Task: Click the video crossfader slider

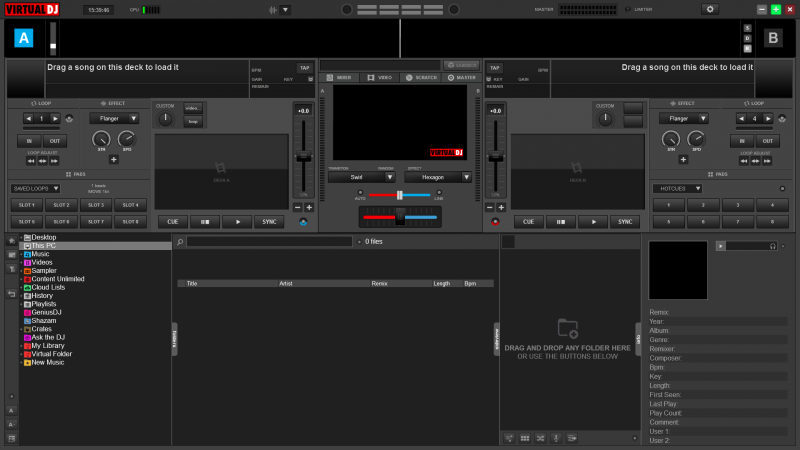Action: [x=399, y=195]
